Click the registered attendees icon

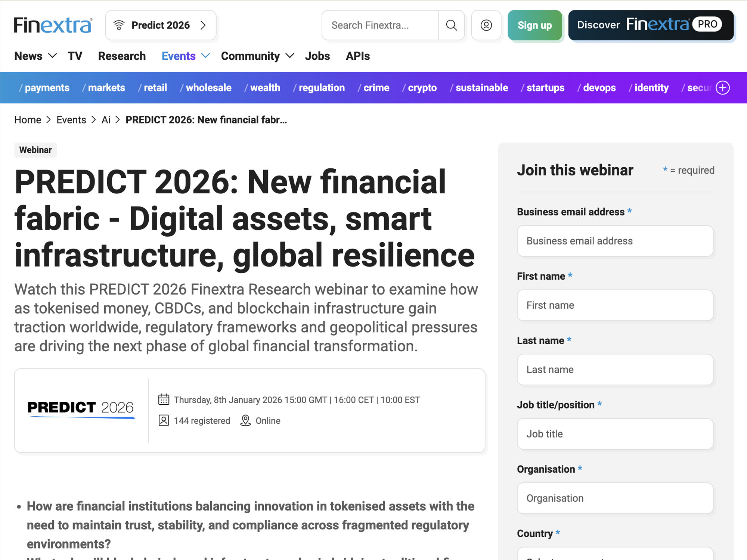tap(163, 420)
